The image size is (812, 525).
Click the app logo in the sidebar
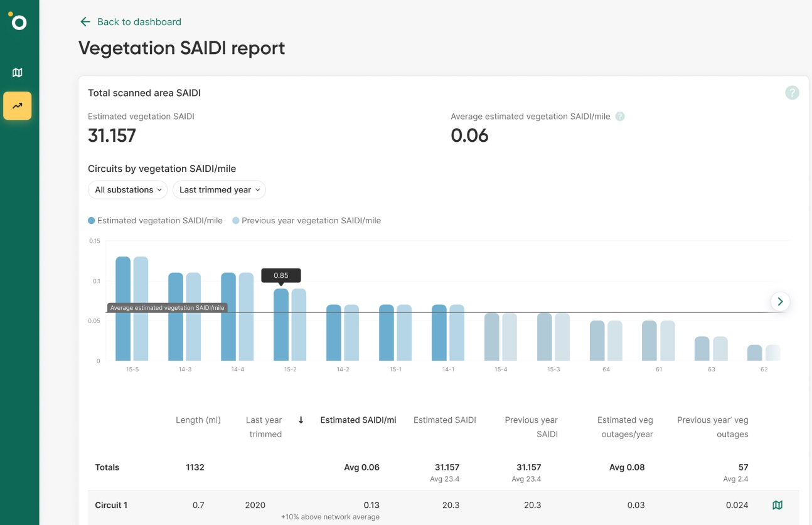click(x=19, y=22)
